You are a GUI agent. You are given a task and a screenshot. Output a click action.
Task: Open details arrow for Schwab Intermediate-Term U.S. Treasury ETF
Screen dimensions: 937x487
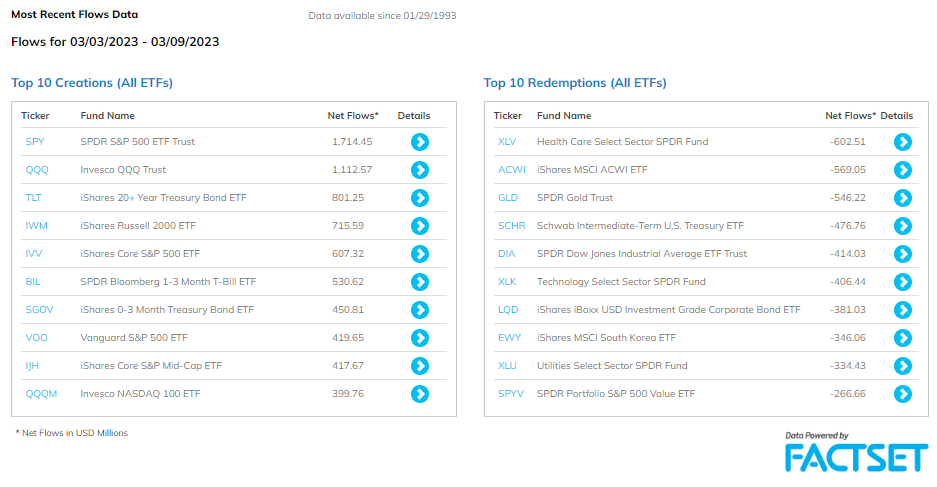tap(902, 226)
